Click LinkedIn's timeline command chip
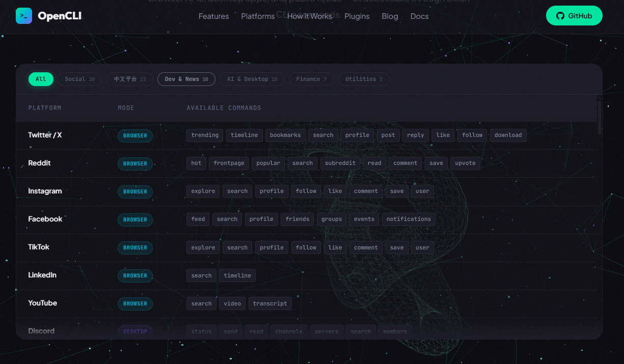 pyautogui.click(x=237, y=275)
